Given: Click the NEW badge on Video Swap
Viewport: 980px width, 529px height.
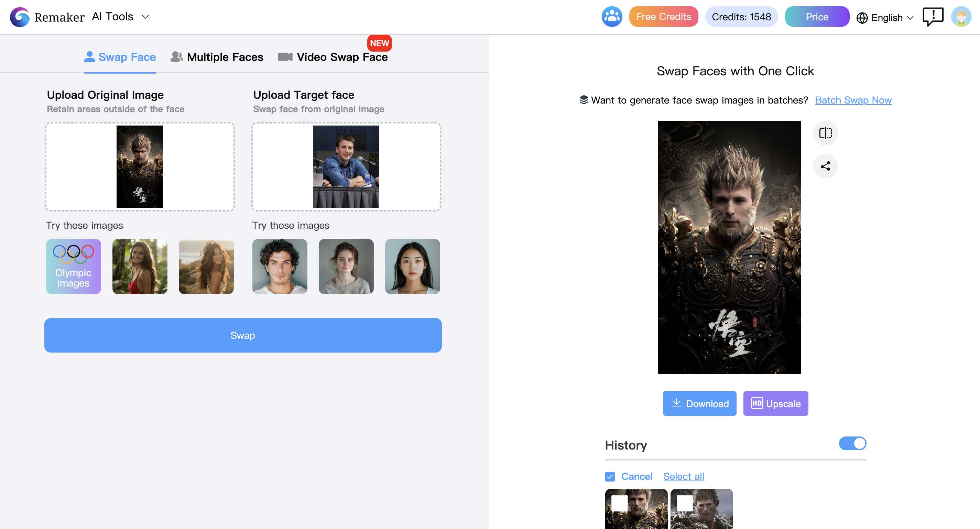Looking at the screenshot, I should pos(379,43).
